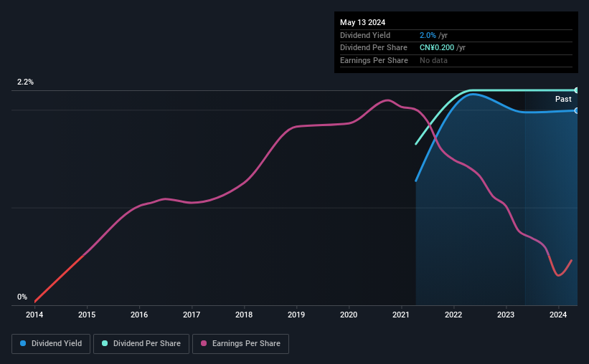The width and height of the screenshot is (589, 364).
Task: Select the 2018 x-axis year label
Action: pyautogui.click(x=244, y=315)
